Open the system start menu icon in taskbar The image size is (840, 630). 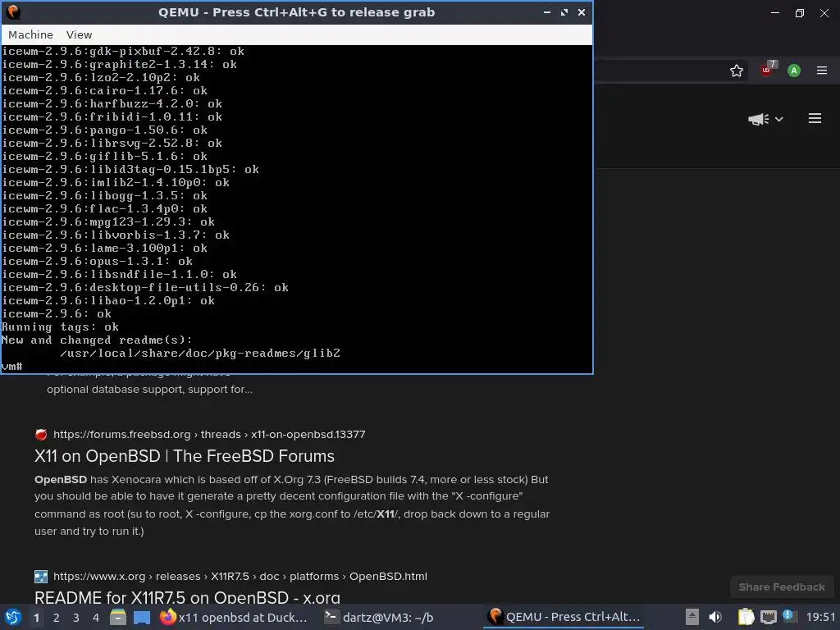pos(13,617)
